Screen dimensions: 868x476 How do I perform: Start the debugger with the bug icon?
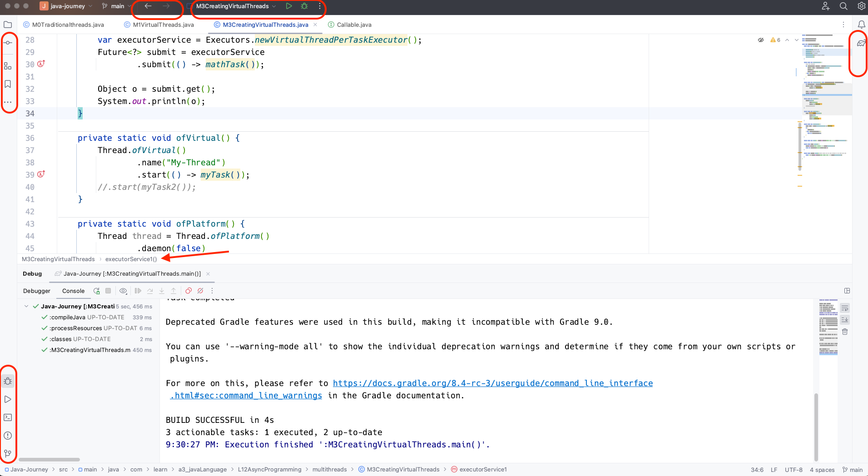8,381
